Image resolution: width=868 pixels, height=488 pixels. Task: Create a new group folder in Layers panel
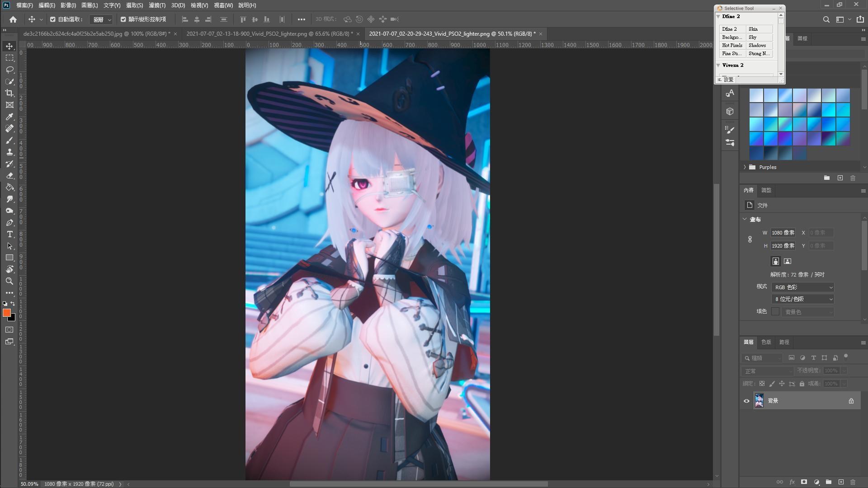click(828, 482)
